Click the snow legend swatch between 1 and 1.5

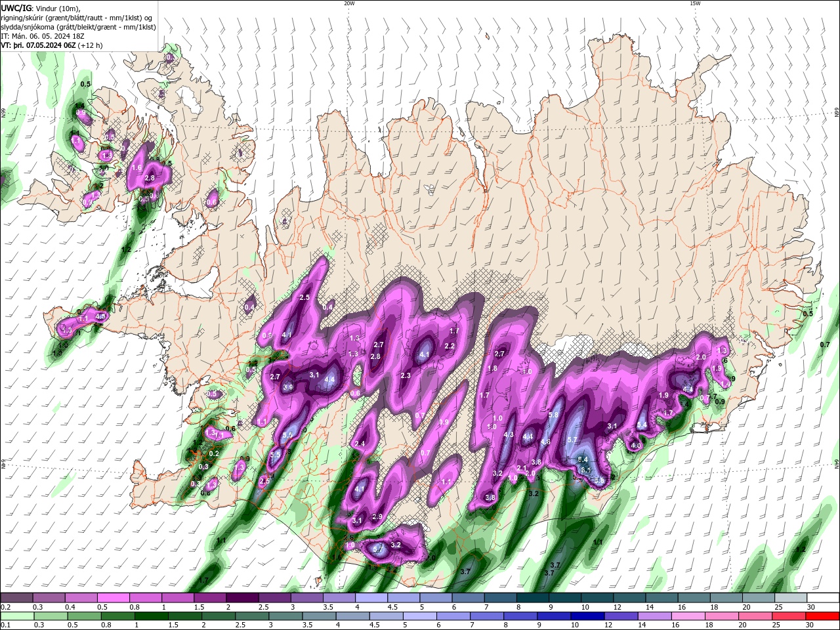pos(178,597)
